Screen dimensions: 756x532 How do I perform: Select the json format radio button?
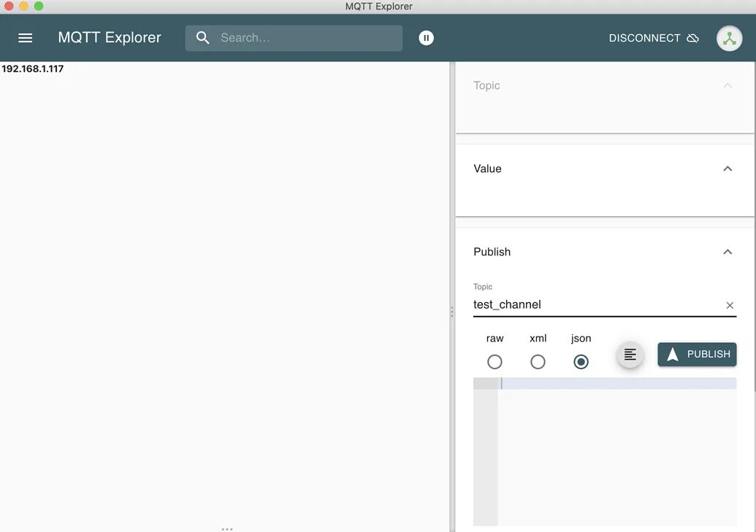(x=581, y=361)
